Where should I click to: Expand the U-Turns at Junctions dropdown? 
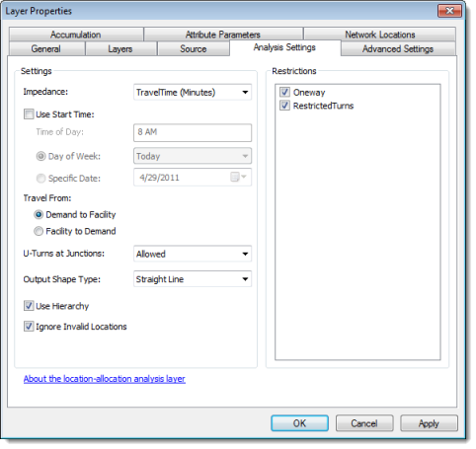193,254
